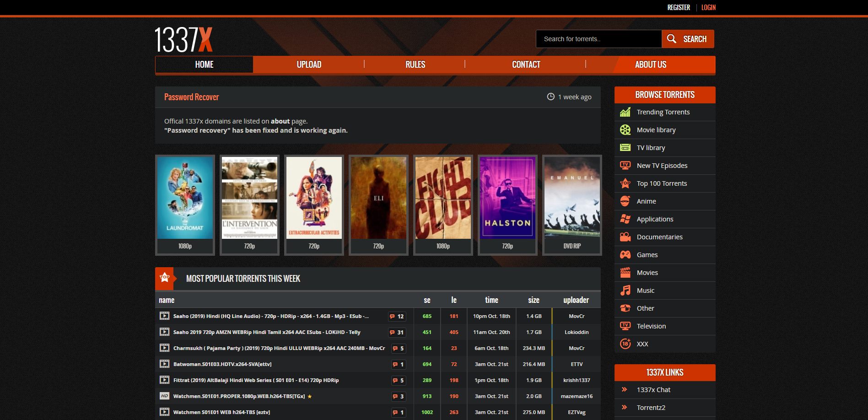Click the Applications windows icon
Viewport: 868px width, 420px height.
[x=625, y=219]
